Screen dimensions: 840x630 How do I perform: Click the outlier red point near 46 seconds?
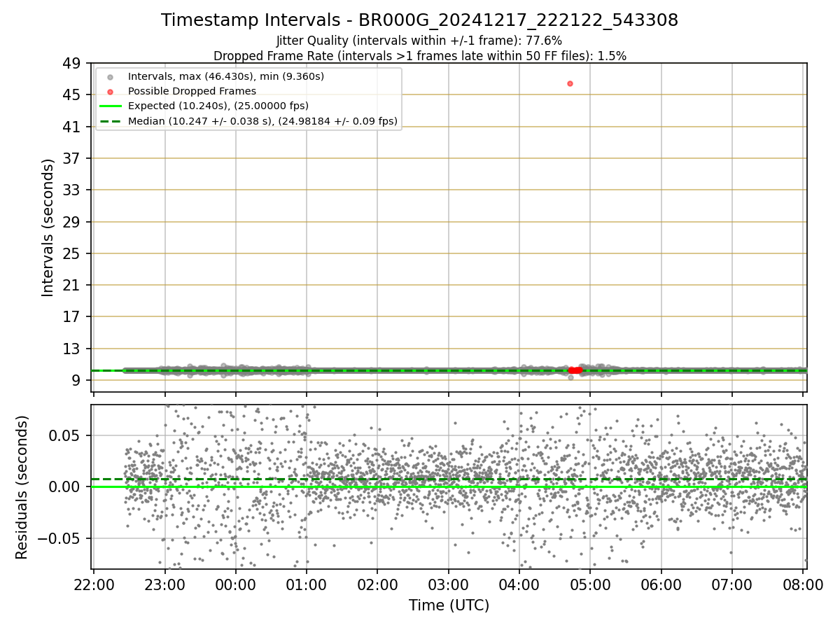[x=570, y=83]
